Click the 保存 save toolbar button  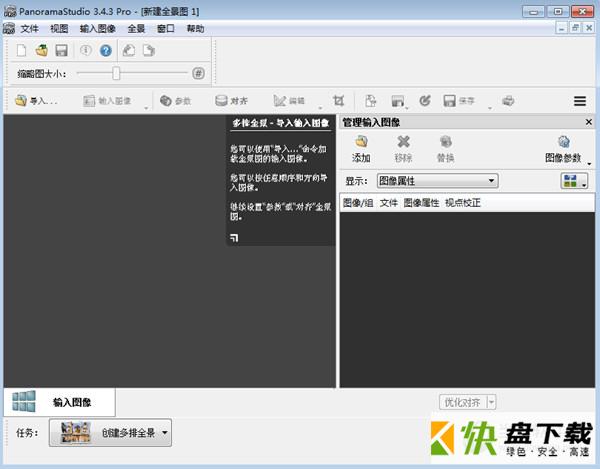[459, 101]
